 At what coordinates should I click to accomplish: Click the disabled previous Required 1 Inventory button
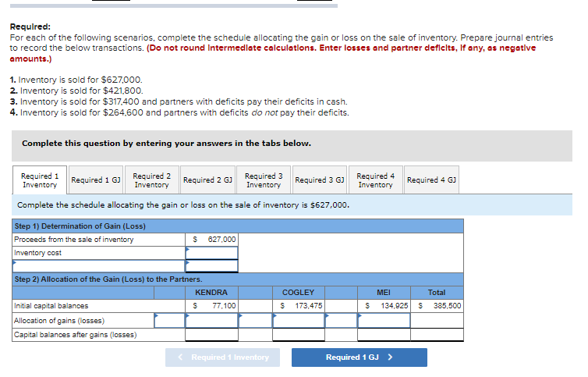[223, 357]
